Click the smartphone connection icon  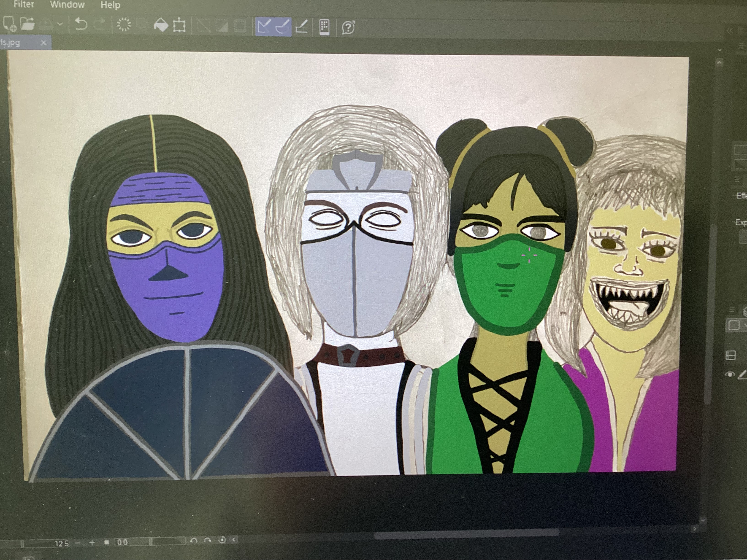324,27
